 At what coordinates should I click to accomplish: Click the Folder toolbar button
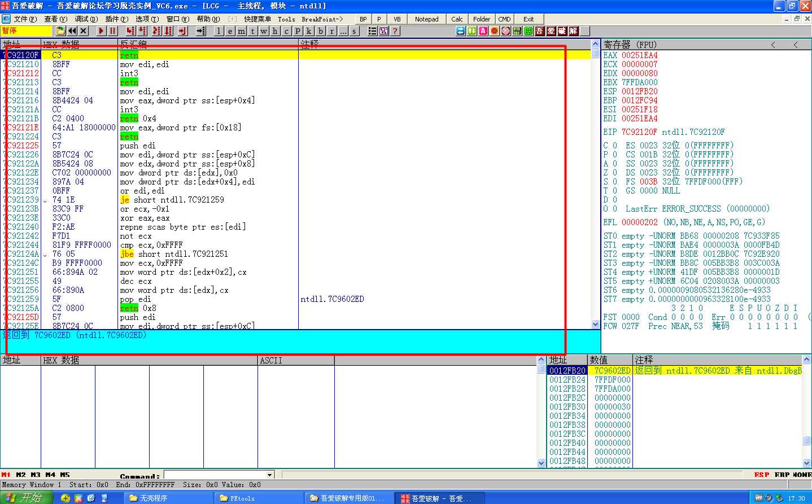482,19
